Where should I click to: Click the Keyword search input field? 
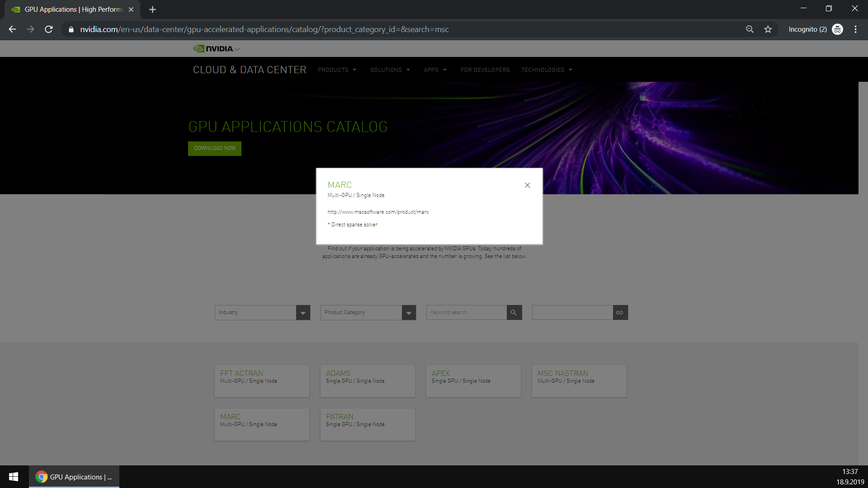point(466,313)
